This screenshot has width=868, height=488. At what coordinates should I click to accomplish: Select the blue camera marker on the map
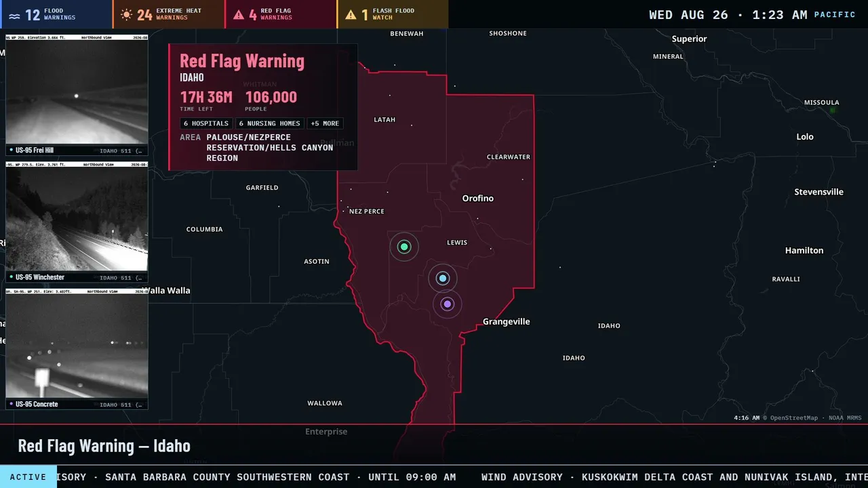tap(443, 278)
